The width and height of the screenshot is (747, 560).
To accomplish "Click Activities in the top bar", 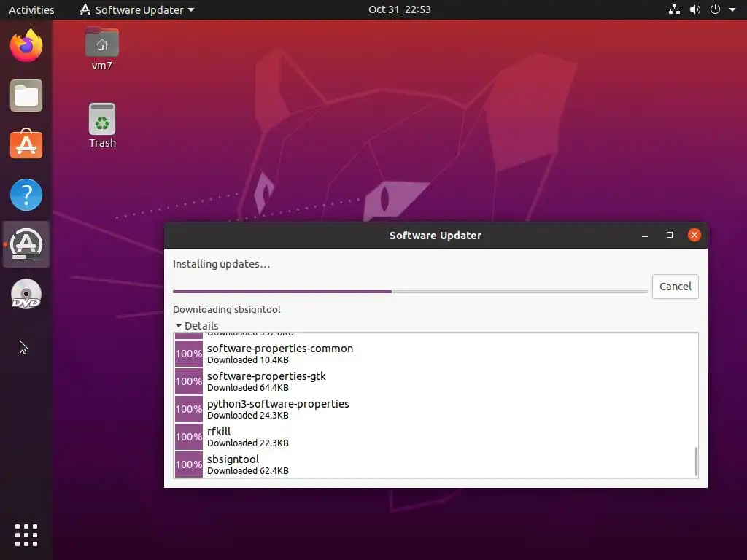I will tap(31, 9).
